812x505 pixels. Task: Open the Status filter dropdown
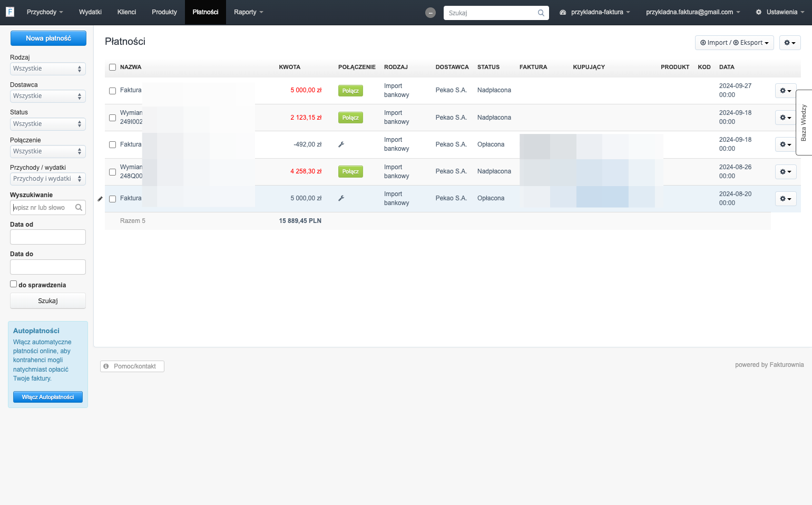(x=48, y=124)
